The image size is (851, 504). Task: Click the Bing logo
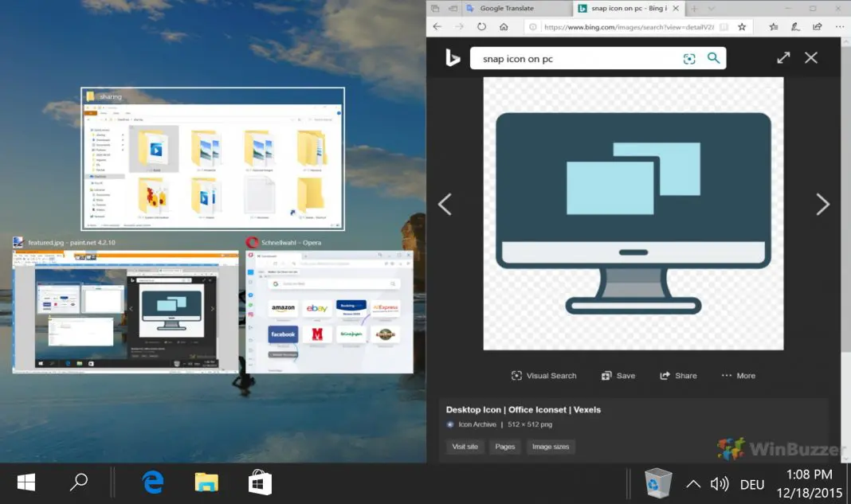tap(452, 57)
